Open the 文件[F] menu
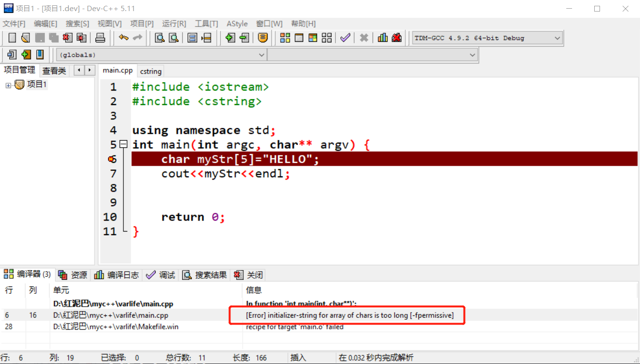Viewport: 640px width, 364px height. [14, 24]
